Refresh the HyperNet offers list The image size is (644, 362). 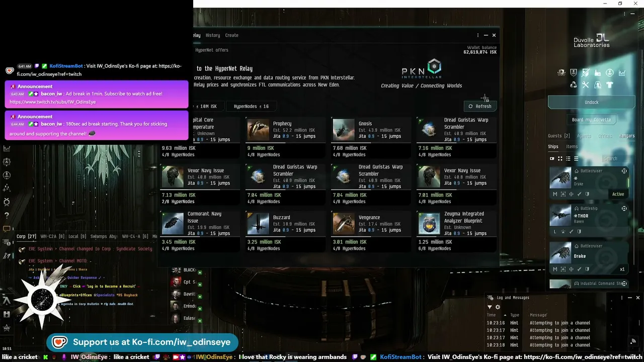pos(479,106)
